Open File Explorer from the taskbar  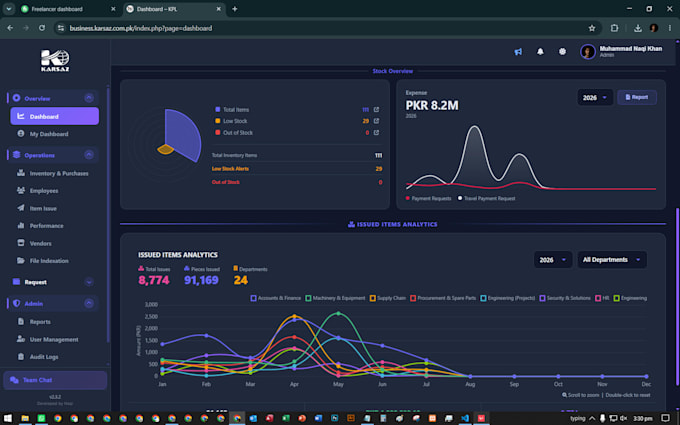[25, 418]
